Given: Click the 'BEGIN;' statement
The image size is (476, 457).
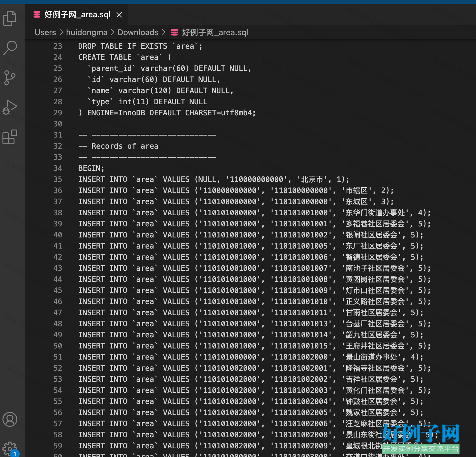Looking at the screenshot, I should [x=91, y=168].
